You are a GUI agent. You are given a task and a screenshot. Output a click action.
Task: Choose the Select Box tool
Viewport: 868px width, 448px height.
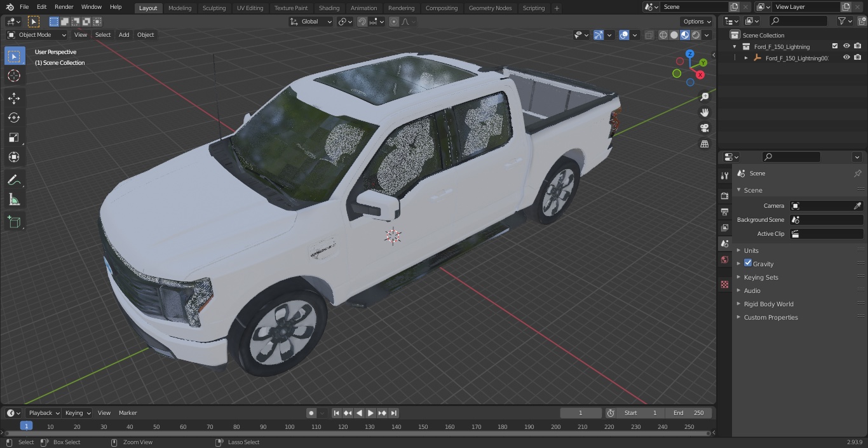(x=14, y=56)
